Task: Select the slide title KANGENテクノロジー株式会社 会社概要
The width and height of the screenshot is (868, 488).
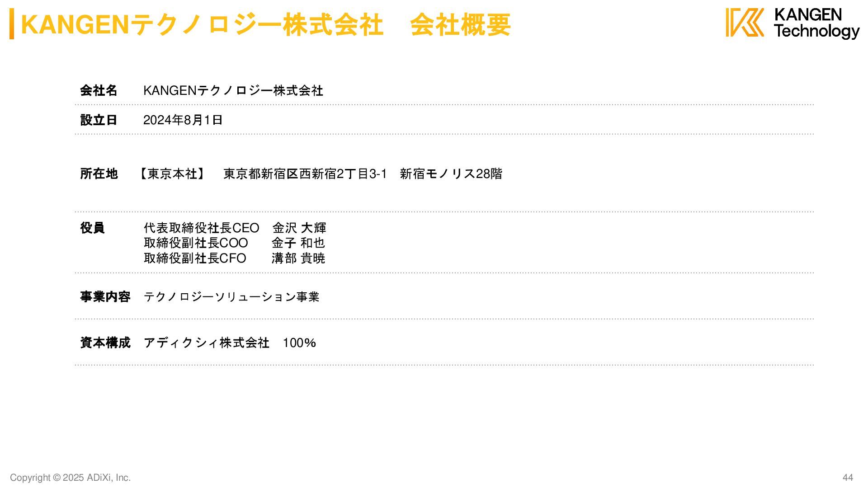Action: coord(266,24)
